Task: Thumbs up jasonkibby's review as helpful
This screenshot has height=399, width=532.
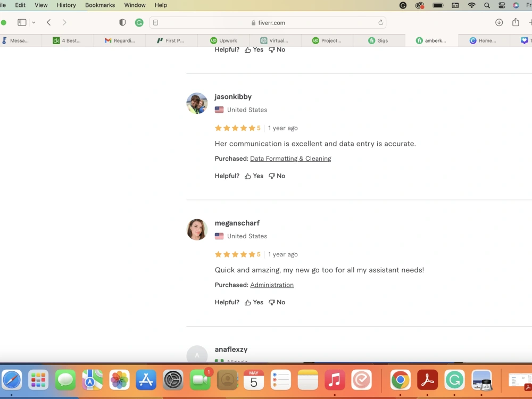Action: click(x=254, y=176)
